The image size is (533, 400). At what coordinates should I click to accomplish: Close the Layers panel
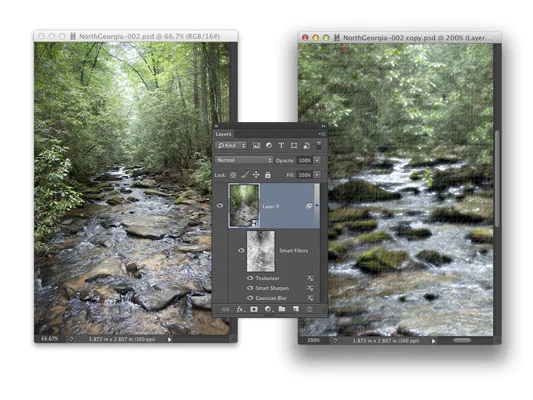tap(216, 126)
